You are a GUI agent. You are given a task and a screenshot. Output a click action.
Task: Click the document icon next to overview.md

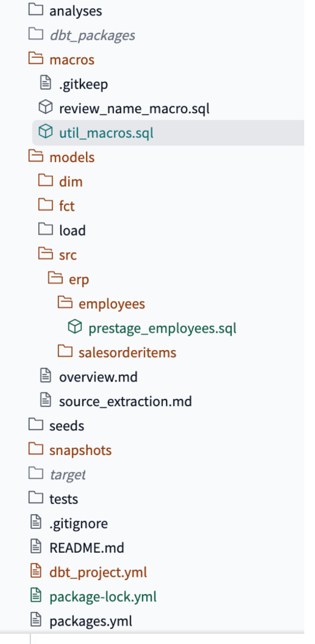(45, 376)
